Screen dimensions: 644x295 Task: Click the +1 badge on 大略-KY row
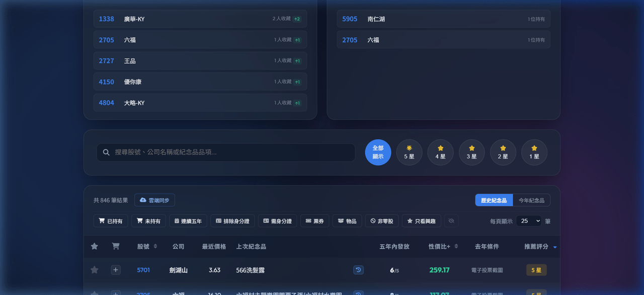(x=297, y=103)
